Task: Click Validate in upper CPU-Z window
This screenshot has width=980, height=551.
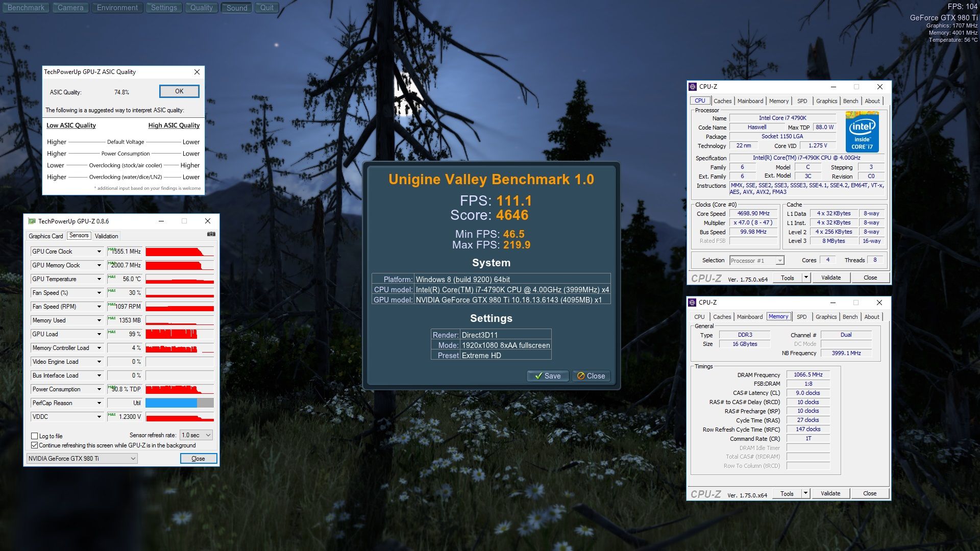Action: 831,278
